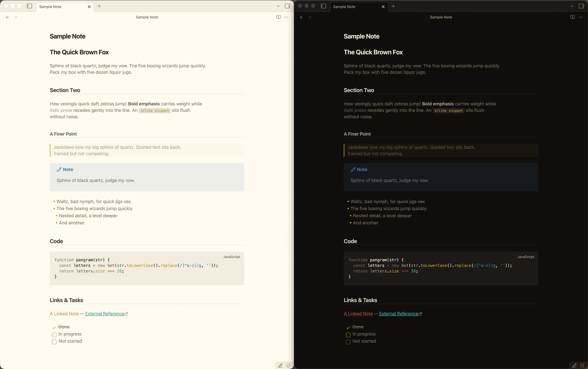Expand the tab list chevron in the light window
The width and height of the screenshot is (588, 369).
point(278,6)
